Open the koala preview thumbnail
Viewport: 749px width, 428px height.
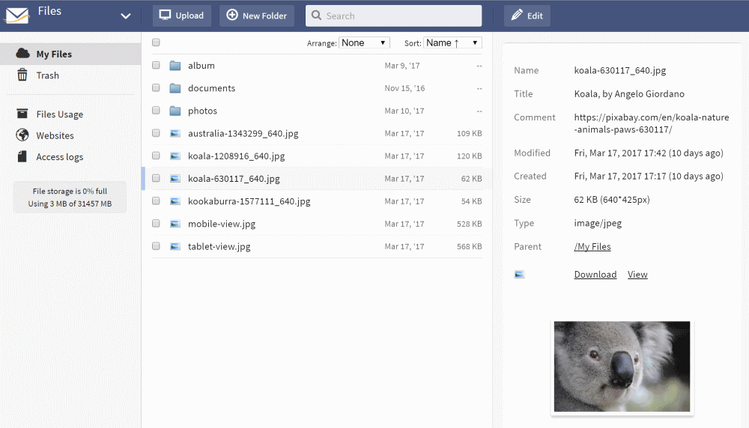(621, 367)
